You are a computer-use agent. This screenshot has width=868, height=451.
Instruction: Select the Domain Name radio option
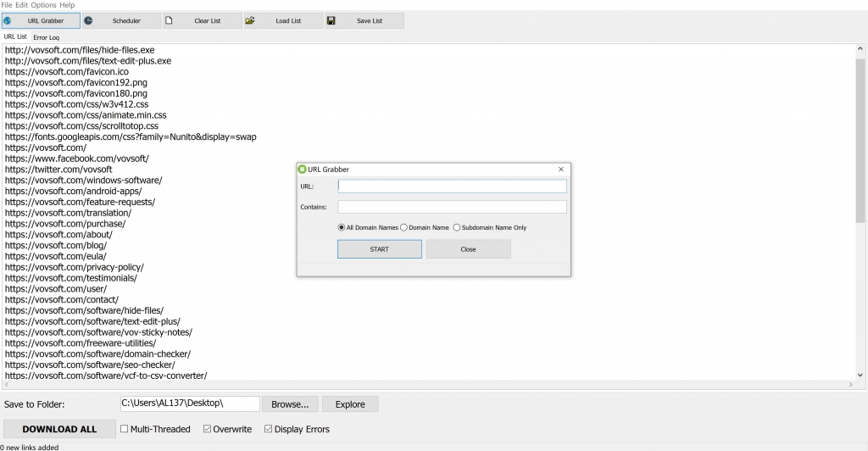403,227
